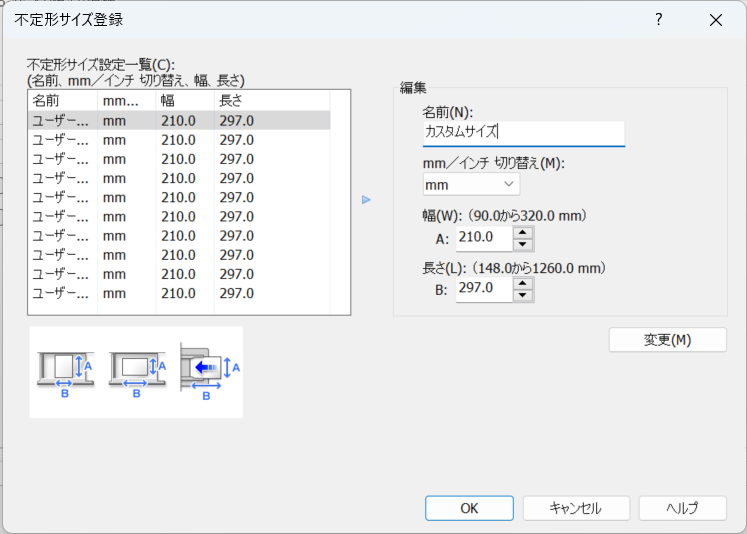Open help with ヘルプ button

682,508
